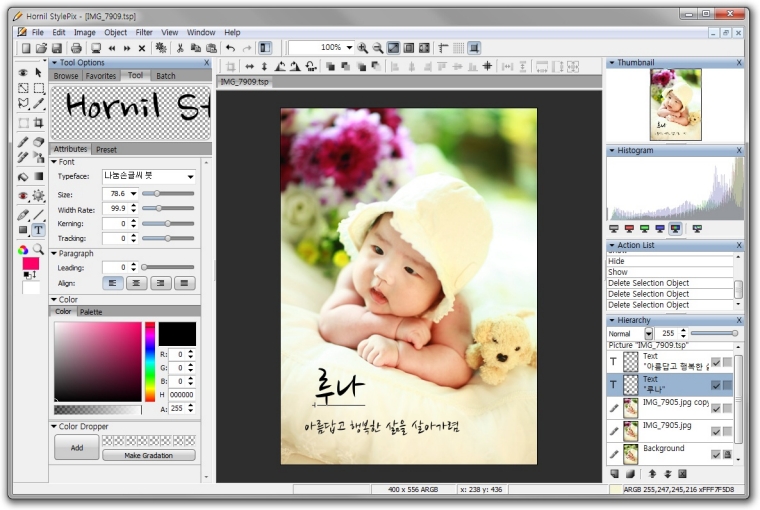Collapse the Paragraph section

[55, 254]
